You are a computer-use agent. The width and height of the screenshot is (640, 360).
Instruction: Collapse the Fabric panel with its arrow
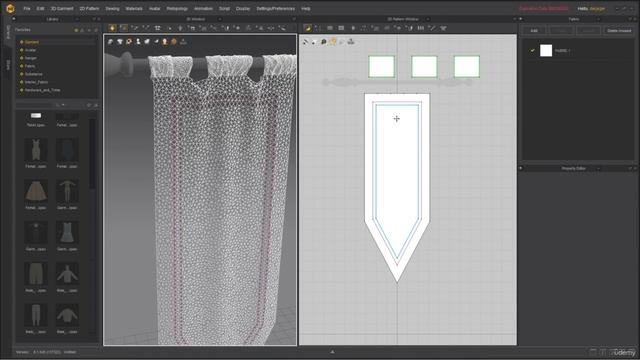[x=520, y=19]
